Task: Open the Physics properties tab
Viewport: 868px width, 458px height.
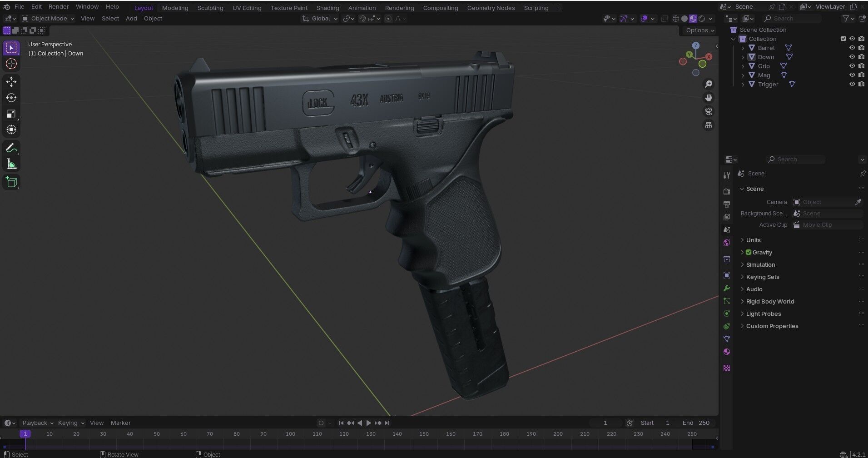Action: [727, 314]
